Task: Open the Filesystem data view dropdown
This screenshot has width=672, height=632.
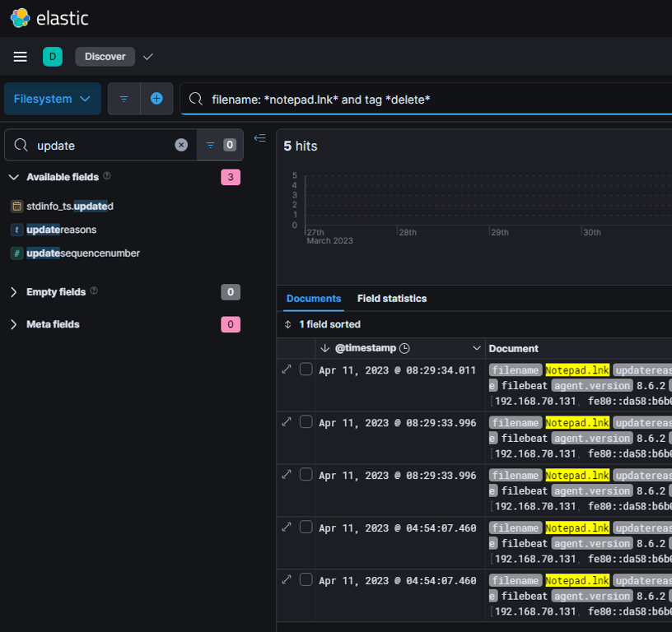Action: (x=53, y=99)
